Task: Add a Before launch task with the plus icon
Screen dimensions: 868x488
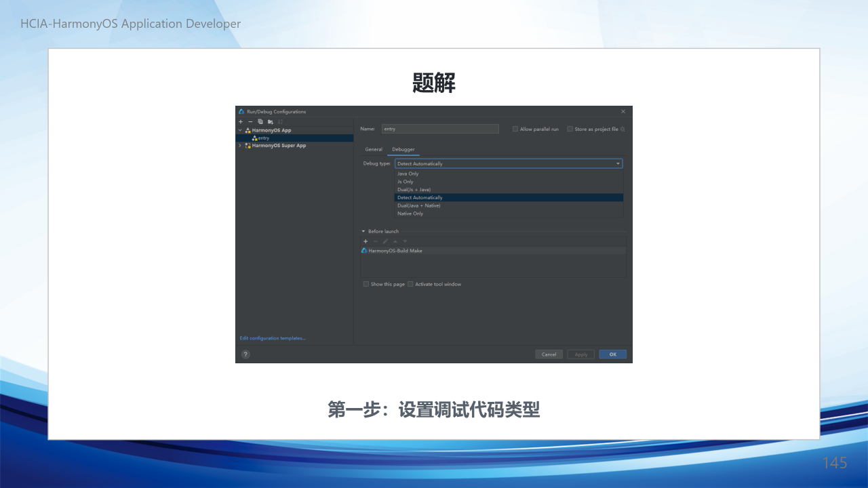Action: point(366,241)
